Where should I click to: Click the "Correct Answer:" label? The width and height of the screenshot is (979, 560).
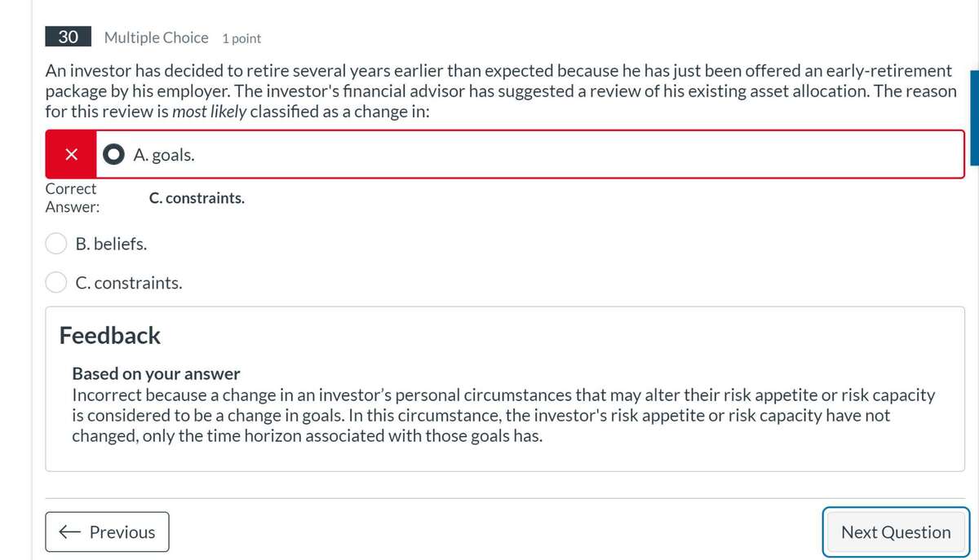click(x=72, y=198)
